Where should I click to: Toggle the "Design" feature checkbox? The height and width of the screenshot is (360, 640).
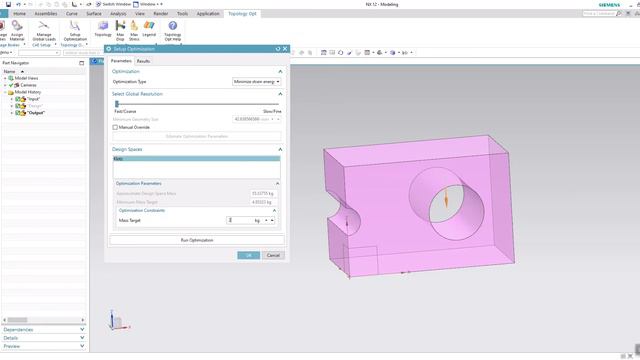click(18, 106)
